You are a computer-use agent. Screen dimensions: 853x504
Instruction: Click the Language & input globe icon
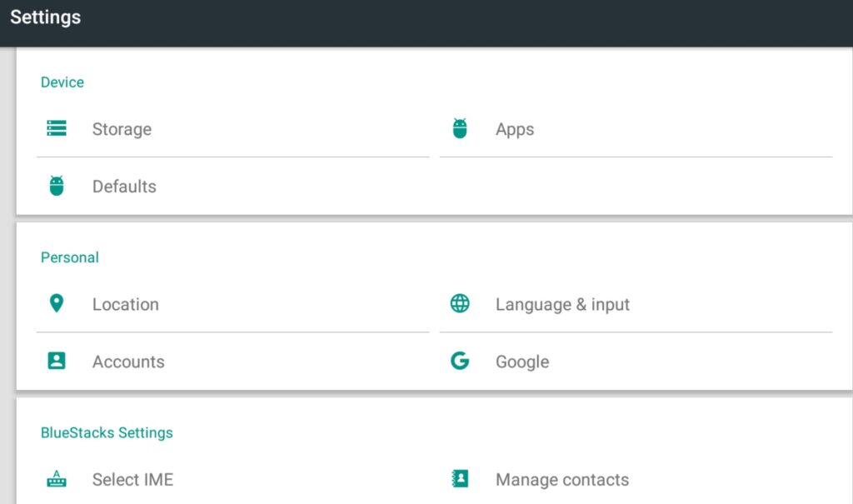460,303
